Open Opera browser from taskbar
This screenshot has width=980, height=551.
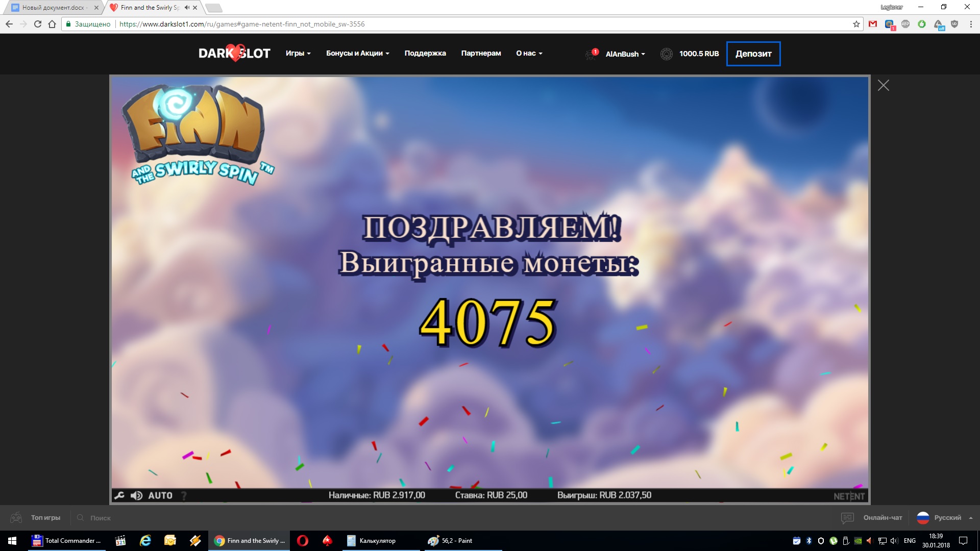coord(303,541)
